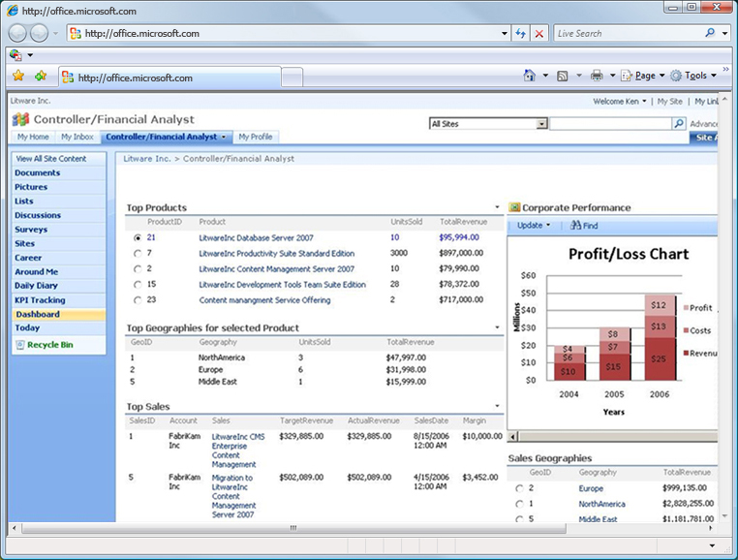Switch to the My Inbox tab
738x560 pixels.
click(78, 138)
